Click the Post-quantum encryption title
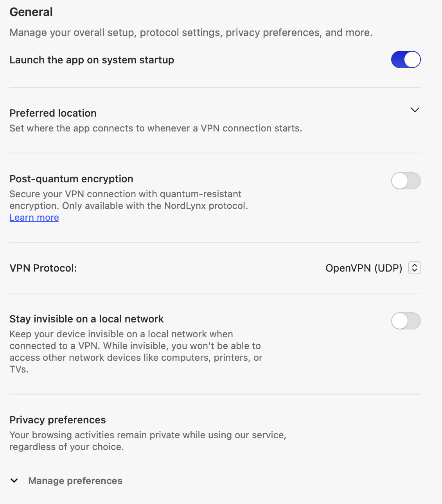Screen dimensions: 442x504 71,179
